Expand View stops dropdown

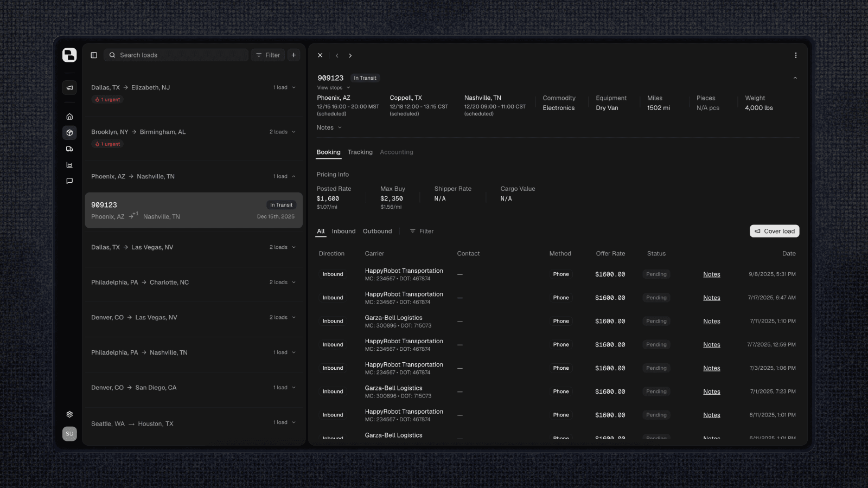[x=334, y=88]
